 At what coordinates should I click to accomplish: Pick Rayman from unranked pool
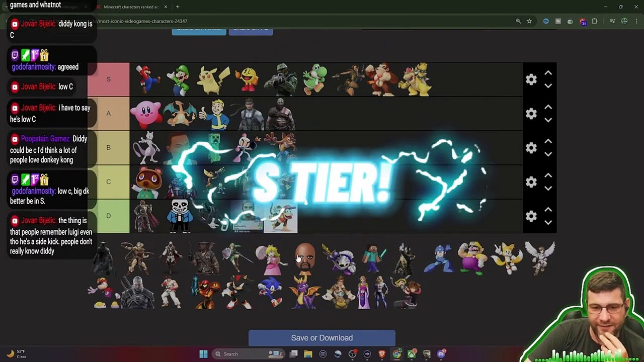(103, 292)
